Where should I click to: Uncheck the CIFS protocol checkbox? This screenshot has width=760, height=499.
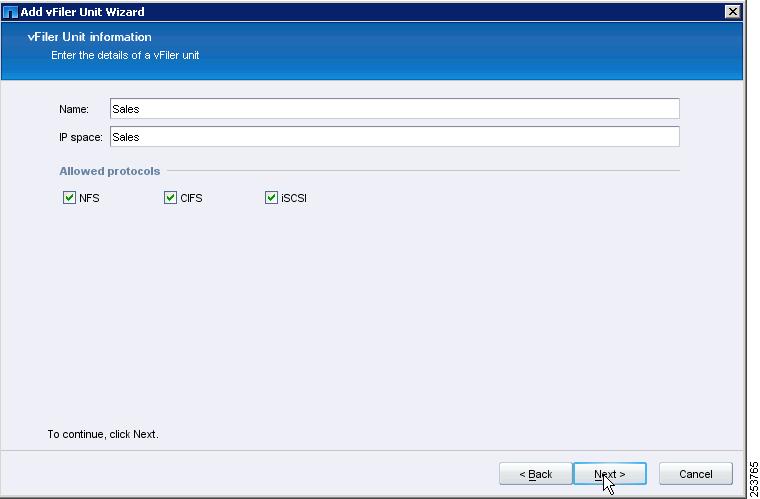170,198
